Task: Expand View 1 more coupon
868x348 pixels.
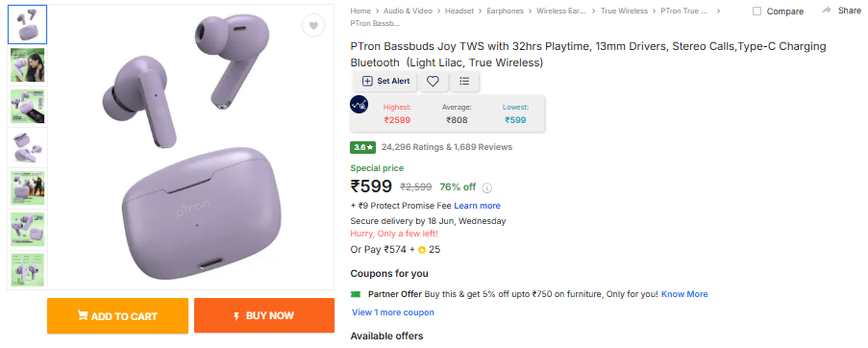Action: tap(393, 312)
